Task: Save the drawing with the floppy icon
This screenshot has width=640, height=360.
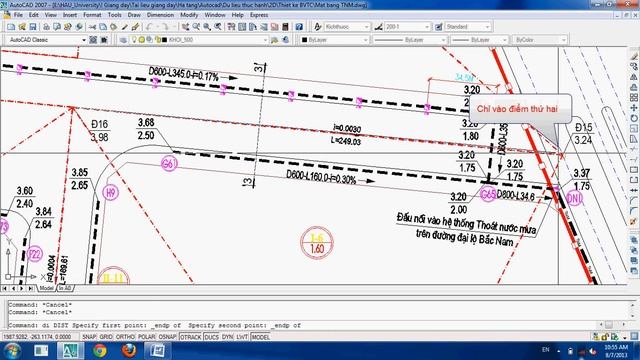Action: (33, 27)
